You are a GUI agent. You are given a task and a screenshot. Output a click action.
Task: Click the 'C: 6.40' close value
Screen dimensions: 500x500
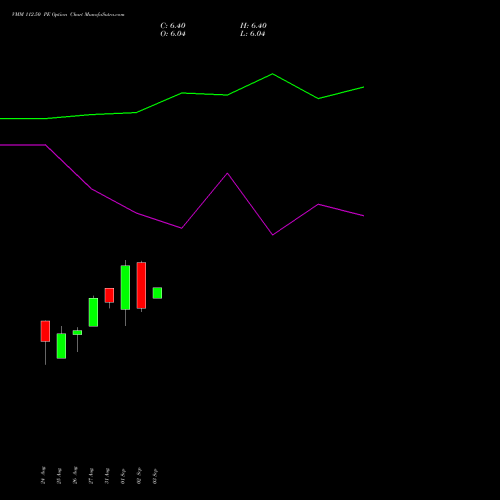[173, 26]
